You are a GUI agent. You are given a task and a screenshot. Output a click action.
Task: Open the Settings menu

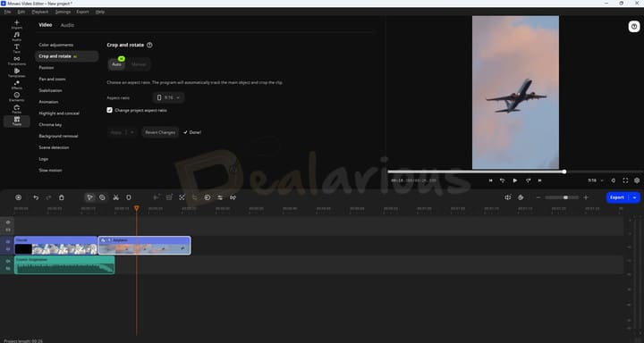tap(63, 12)
